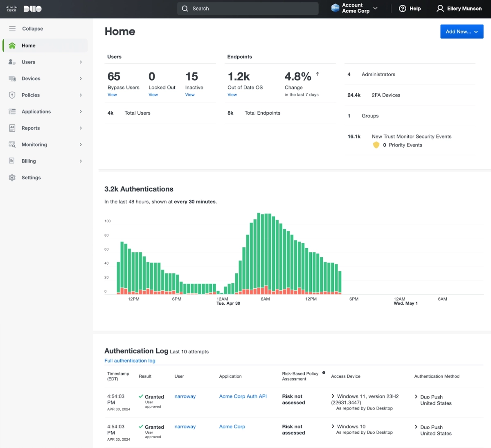This screenshot has width=491, height=448.
Task: Click the Help question mark icon
Action: pyautogui.click(x=403, y=9)
